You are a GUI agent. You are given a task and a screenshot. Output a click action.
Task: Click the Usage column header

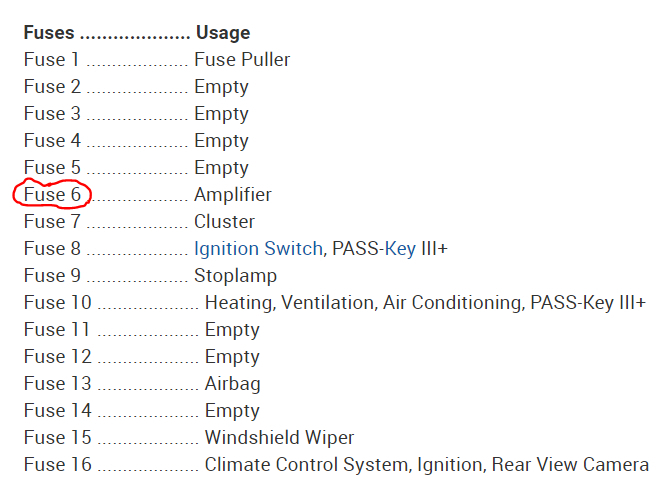(x=223, y=33)
